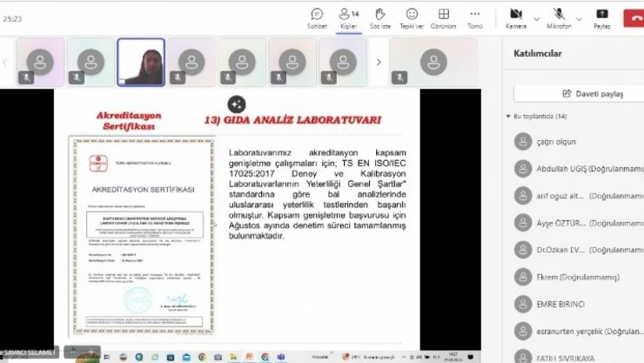Click avatar icon of çağrı olgun
The image size is (644, 363).
coord(523,142)
